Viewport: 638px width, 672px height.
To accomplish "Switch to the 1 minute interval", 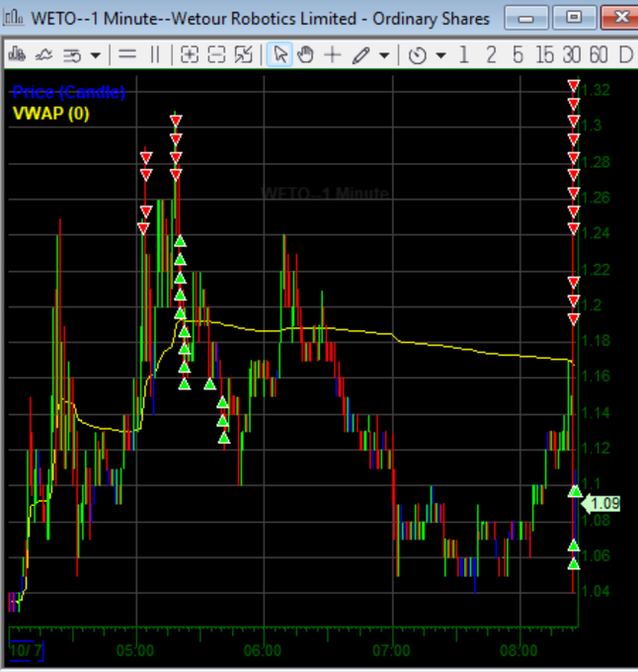I will (464, 55).
